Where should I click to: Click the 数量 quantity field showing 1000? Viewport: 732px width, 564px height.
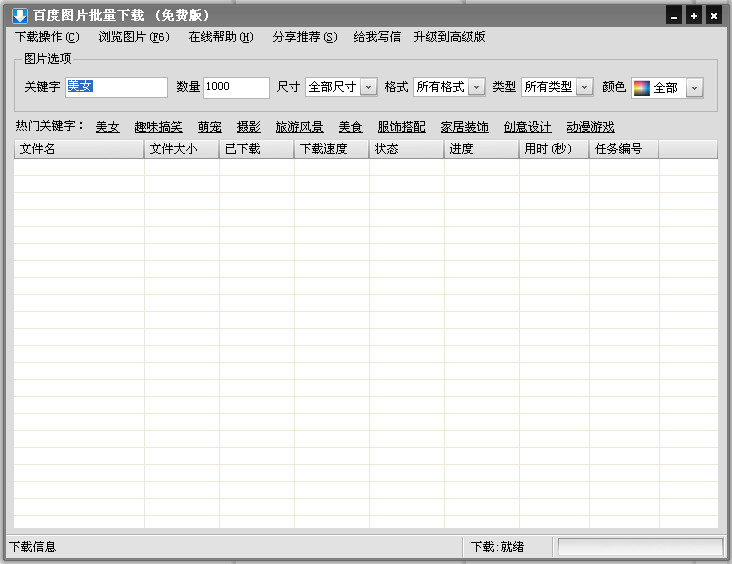click(236, 87)
